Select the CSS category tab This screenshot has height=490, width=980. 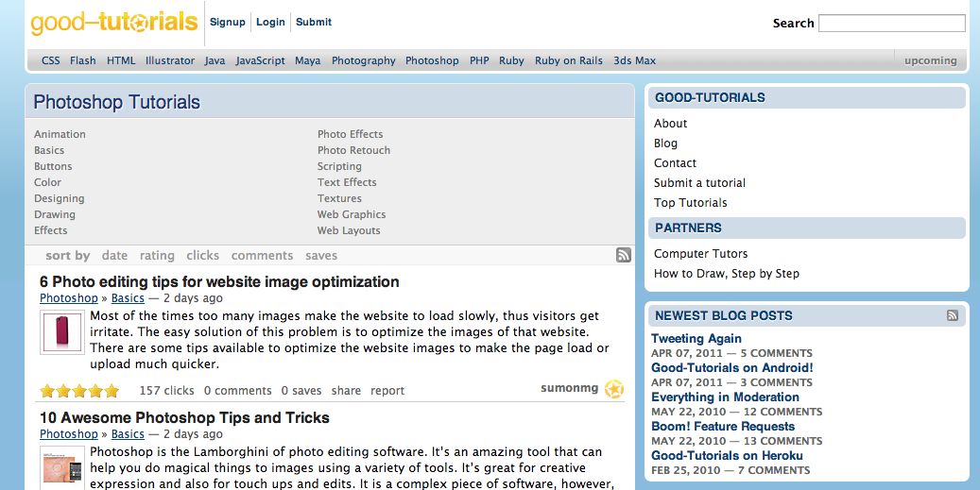point(51,60)
